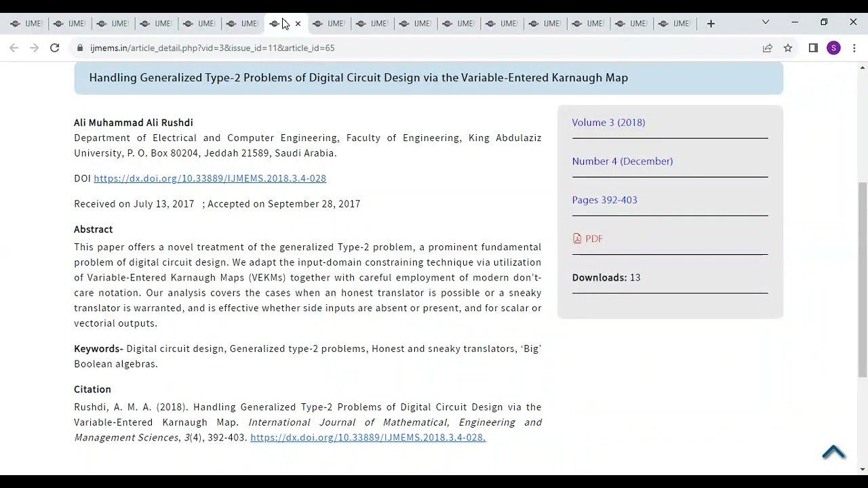The width and height of the screenshot is (868, 488).
Task: Reload the current page
Action: coord(55,48)
